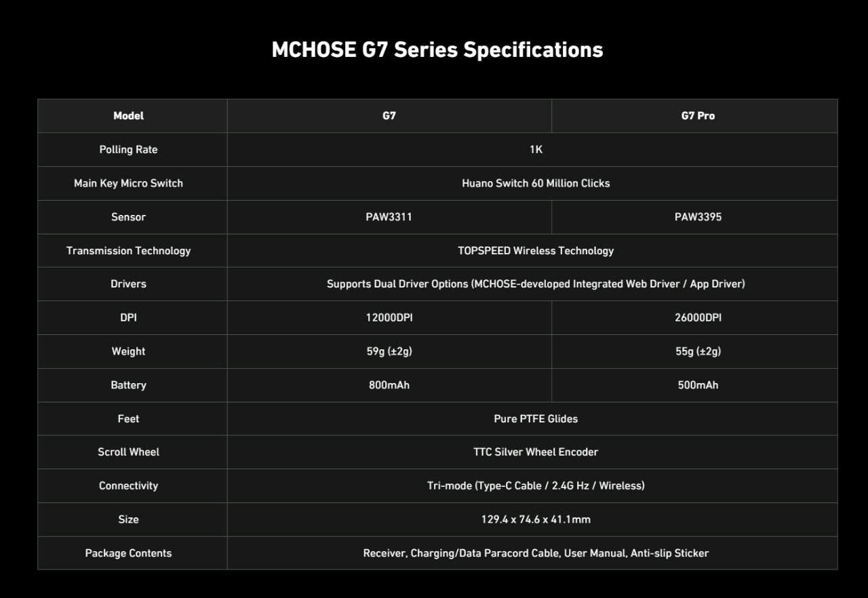Select the G7 Pro column header

698,116
